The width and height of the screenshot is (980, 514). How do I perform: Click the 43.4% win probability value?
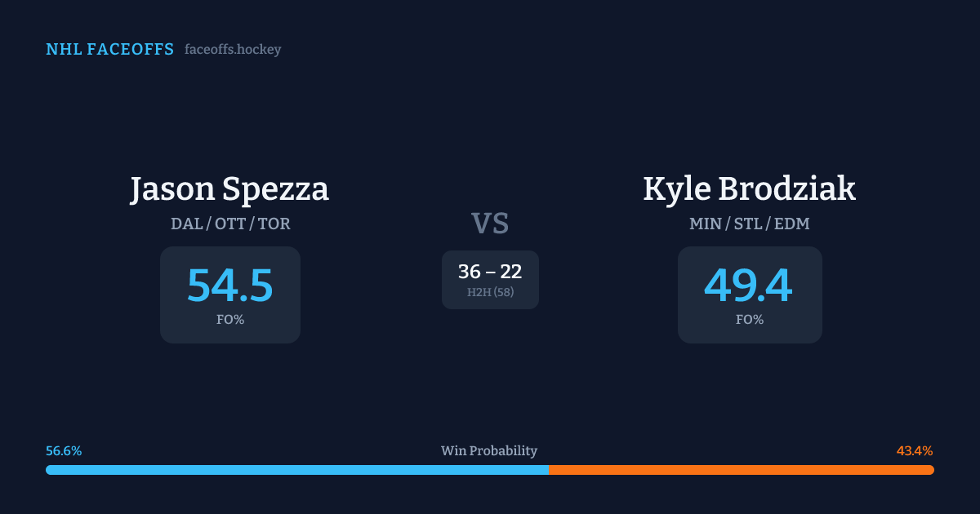coord(915,451)
